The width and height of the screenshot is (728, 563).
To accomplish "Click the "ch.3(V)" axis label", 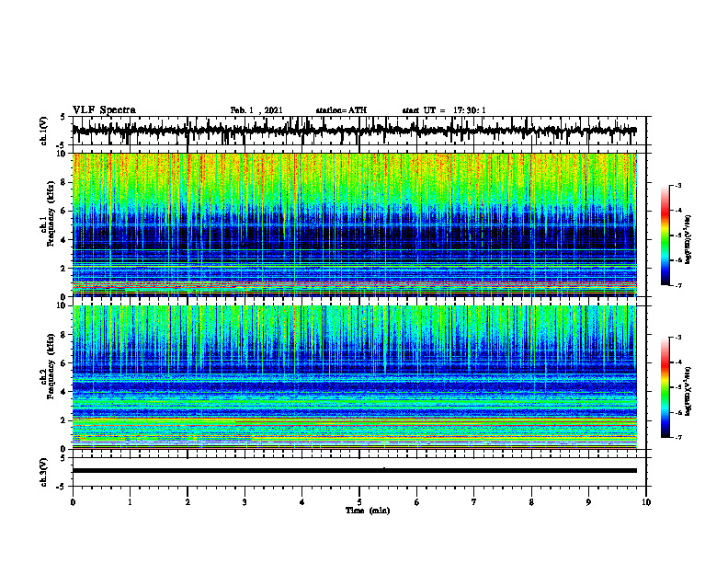I will (x=44, y=472).
